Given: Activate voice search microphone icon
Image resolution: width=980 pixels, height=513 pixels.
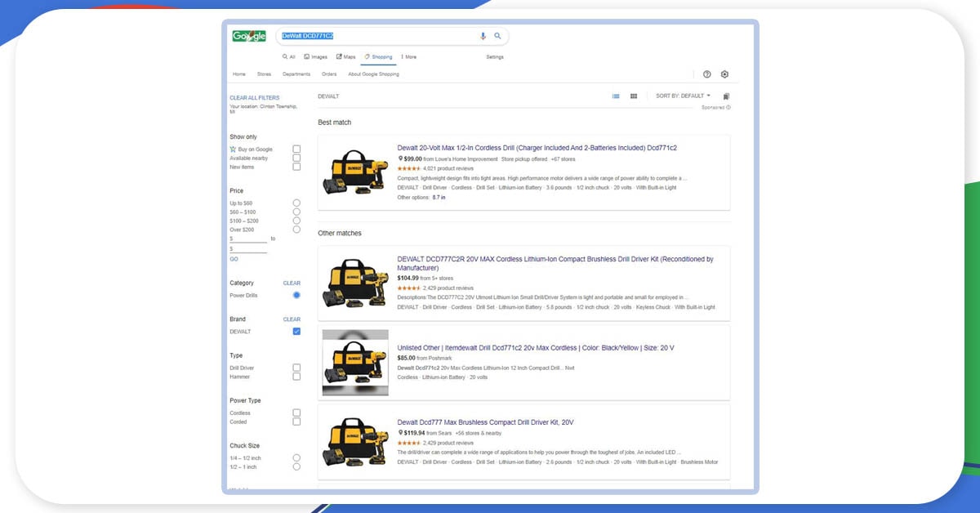Looking at the screenshot, I should [483, 36].
